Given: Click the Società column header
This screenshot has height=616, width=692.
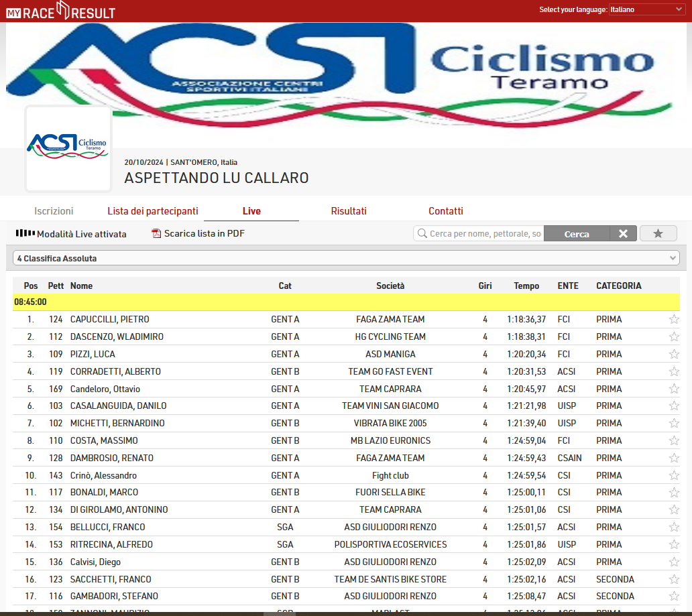Looking at the screenshot, I should coord(390,286).
